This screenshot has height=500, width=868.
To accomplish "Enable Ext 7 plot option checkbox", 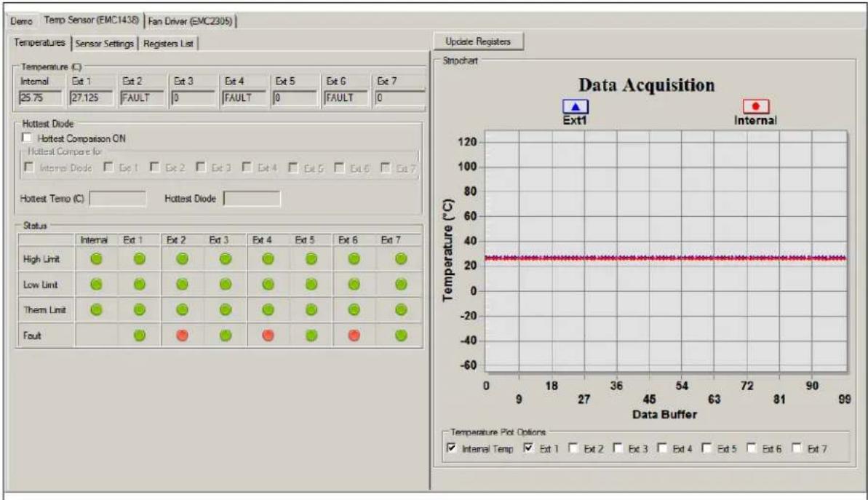I will coord(797,448).
